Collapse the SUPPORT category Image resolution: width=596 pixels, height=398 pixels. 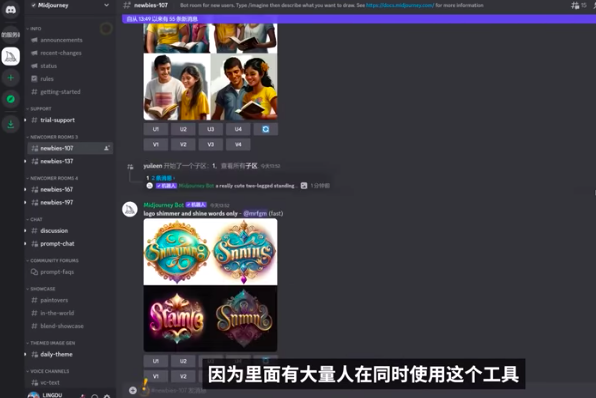tap(39, 109)
